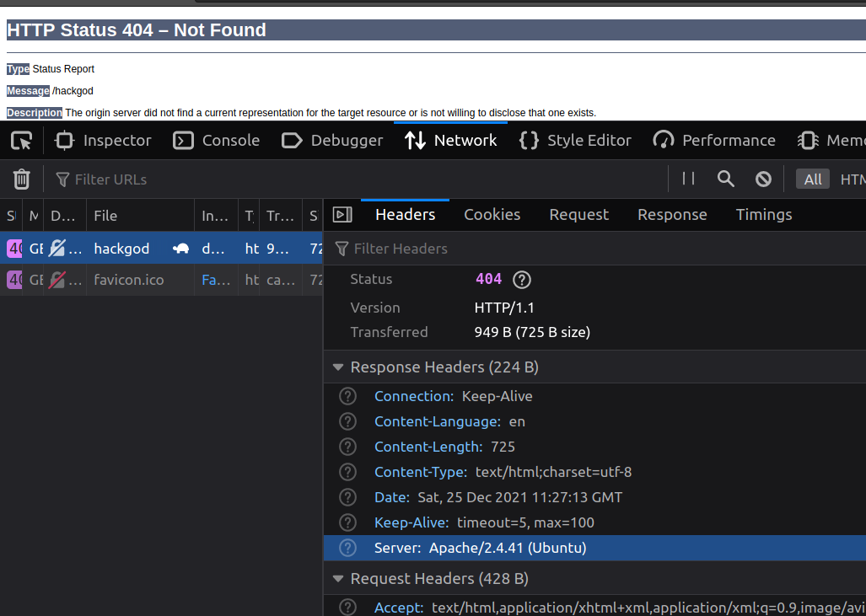Screen dimensions: 866x616
Task: Activate the element picker tool
Action: coord(22,141)
